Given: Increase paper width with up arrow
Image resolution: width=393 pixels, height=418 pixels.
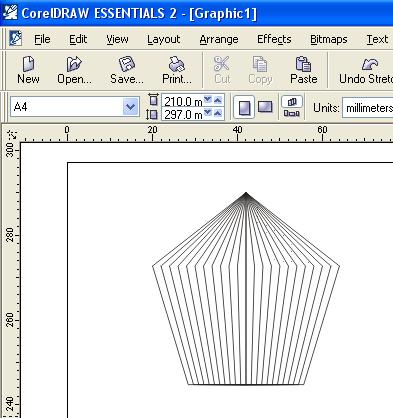Looking at the screenshot, I should tap(218, 100).
